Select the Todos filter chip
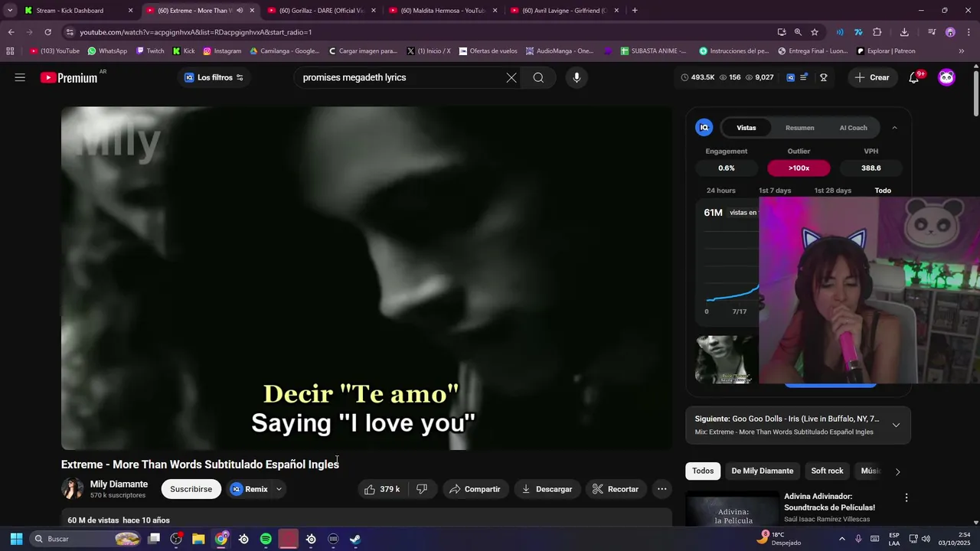Viewport: 980px width, 551px height. 703,471
